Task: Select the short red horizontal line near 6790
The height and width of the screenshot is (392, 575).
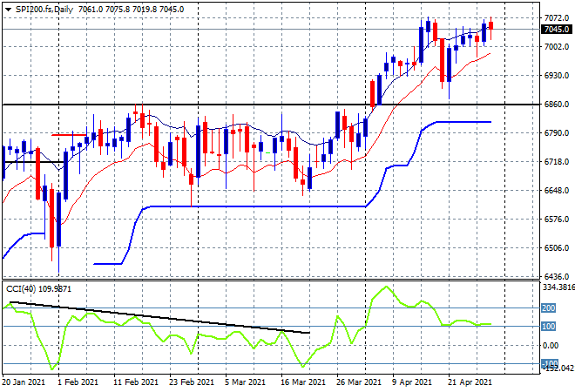Action: [x=70, y=135]
